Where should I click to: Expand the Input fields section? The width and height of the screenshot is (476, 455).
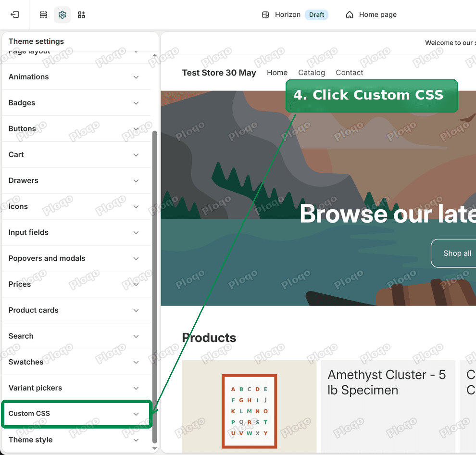pos(76,232)
